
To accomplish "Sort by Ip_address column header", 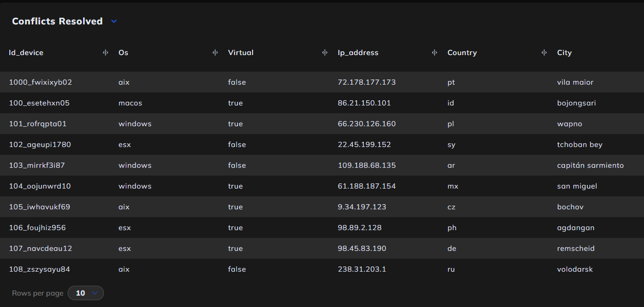I will tap(358, 52).
